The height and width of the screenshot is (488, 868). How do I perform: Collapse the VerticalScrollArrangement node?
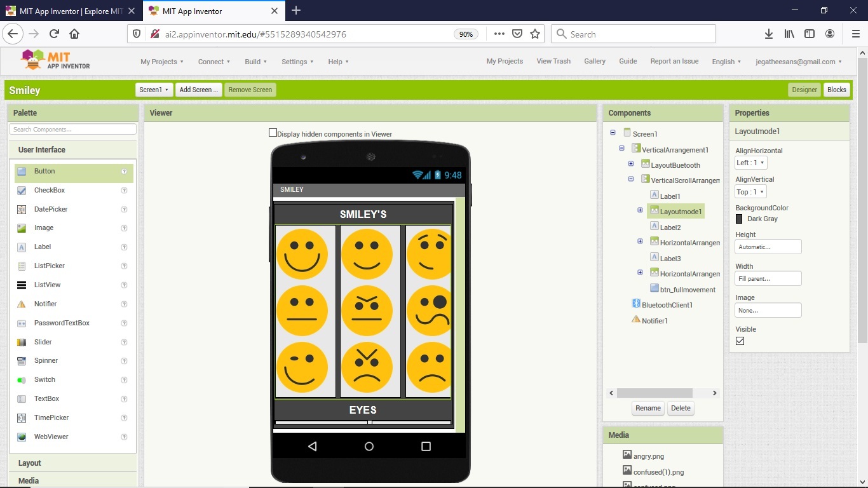[631, 179]
